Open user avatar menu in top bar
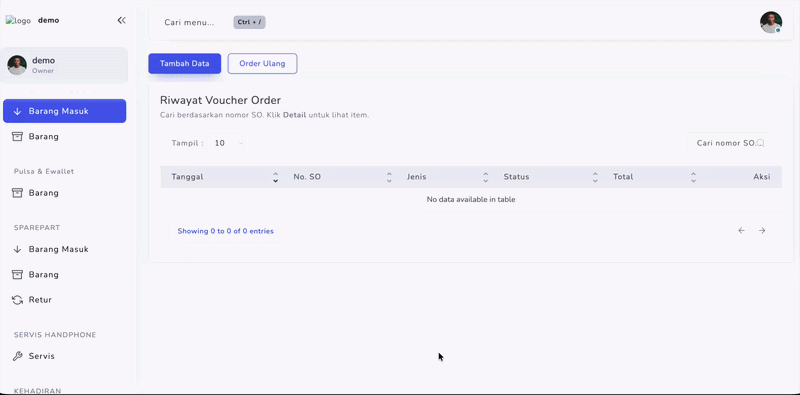Viewport: 800px width, 395px height. (770, 22)
